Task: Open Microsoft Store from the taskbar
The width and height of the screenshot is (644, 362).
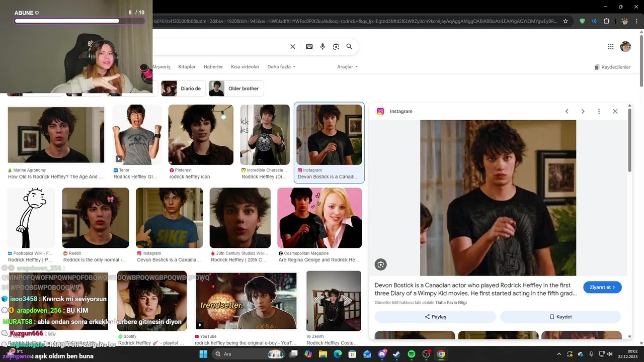Action: (x=352, y=354)
